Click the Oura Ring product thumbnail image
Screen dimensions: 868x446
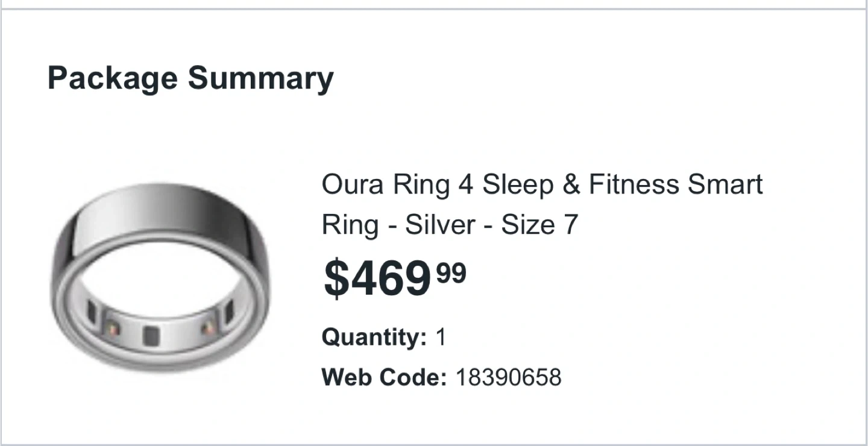pyautogui.click(x=160, y=276)
